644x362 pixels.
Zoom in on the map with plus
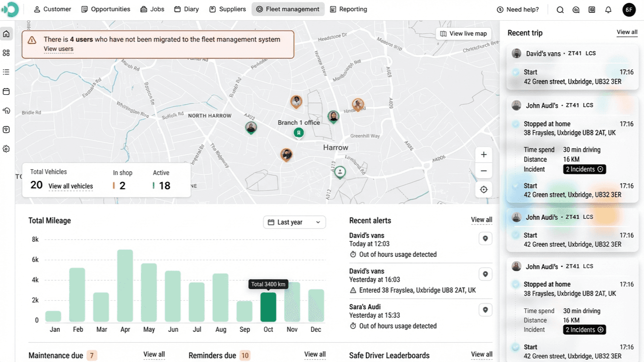[x=484, y=155]
